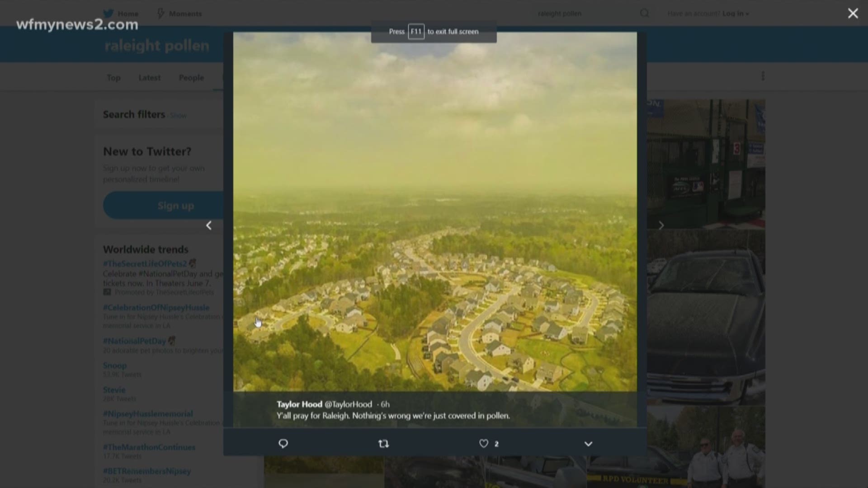Show the search filters
This screenshot has height=488, width=868.
click(179, 116)
